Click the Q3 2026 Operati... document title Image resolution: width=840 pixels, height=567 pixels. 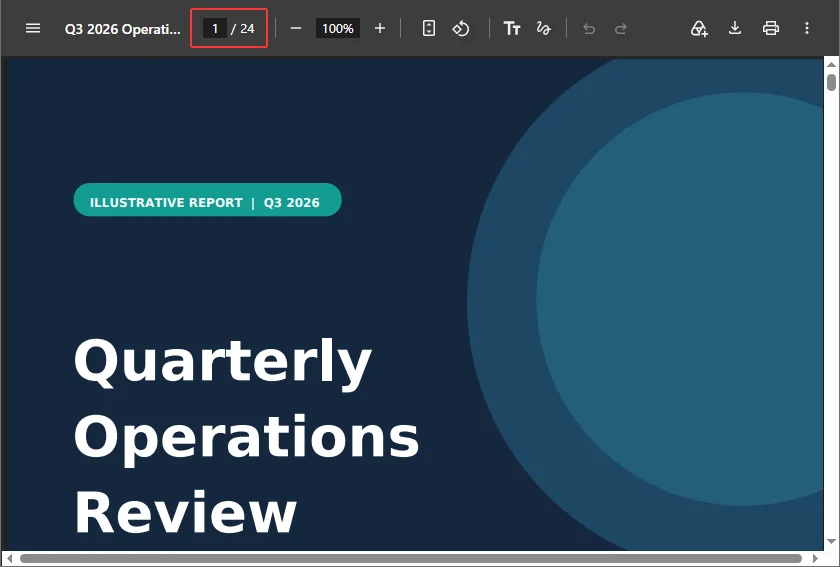123,29
